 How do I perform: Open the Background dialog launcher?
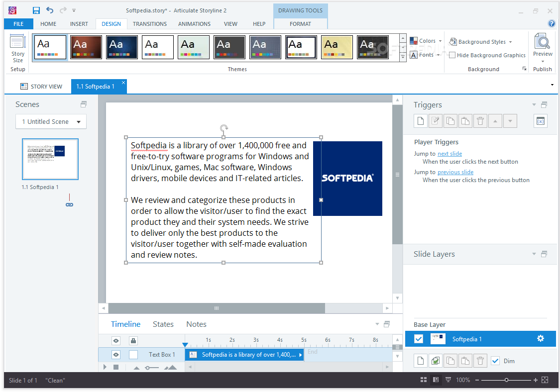point(524,69)
